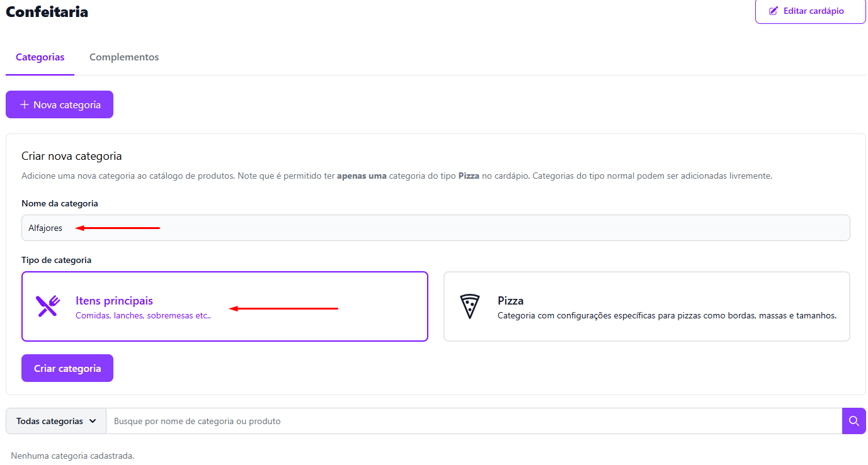
Task: Click the plus icon on Nova categoria
Action: click(x=25, y=105)
